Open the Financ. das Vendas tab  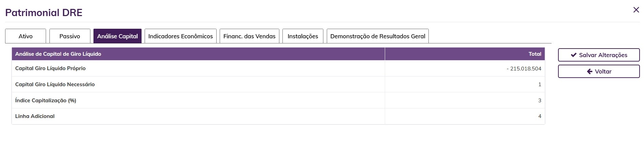pyautogui.click(x=249, y=36)
